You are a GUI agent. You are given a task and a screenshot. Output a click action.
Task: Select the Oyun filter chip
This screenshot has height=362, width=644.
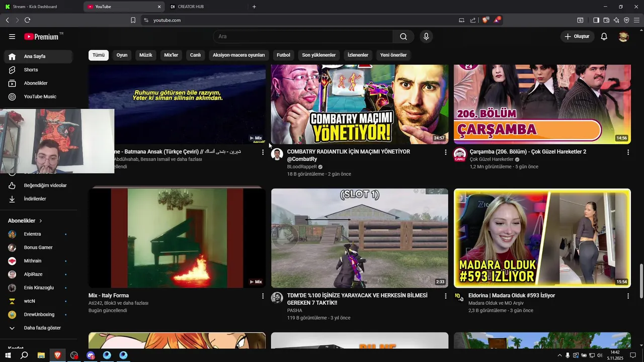point(122,55)
